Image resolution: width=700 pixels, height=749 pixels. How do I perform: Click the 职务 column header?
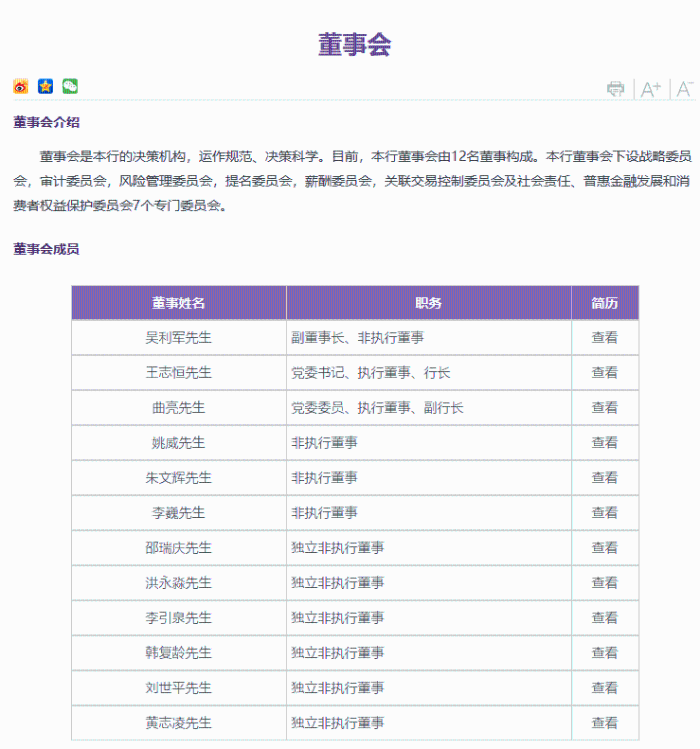(429, 303)
